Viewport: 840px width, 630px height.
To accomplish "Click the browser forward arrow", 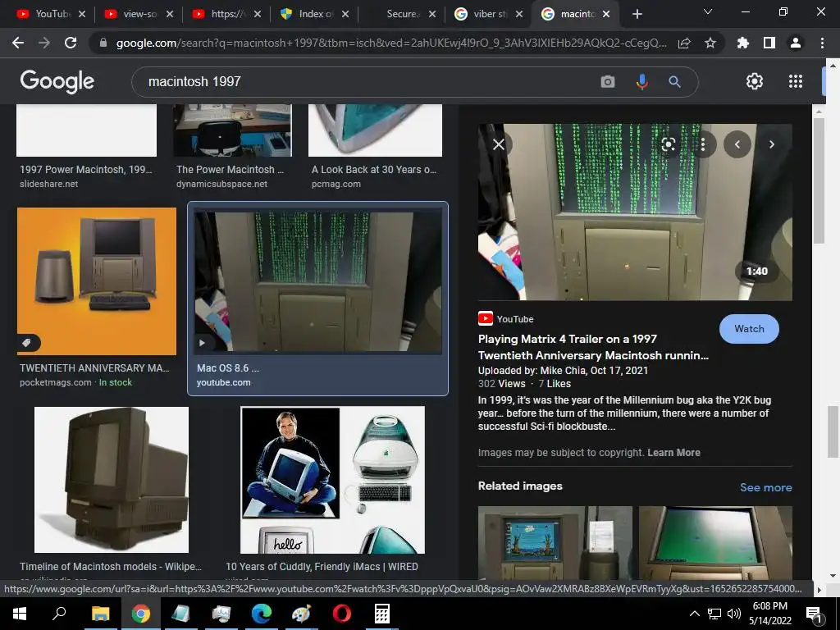I will (x=44, y=43).
